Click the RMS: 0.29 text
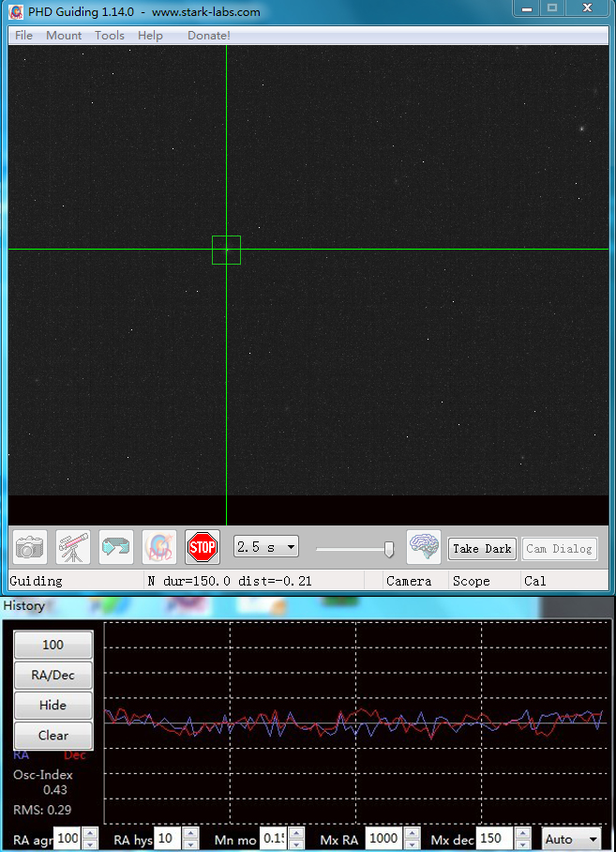 [x=42, y=810]
